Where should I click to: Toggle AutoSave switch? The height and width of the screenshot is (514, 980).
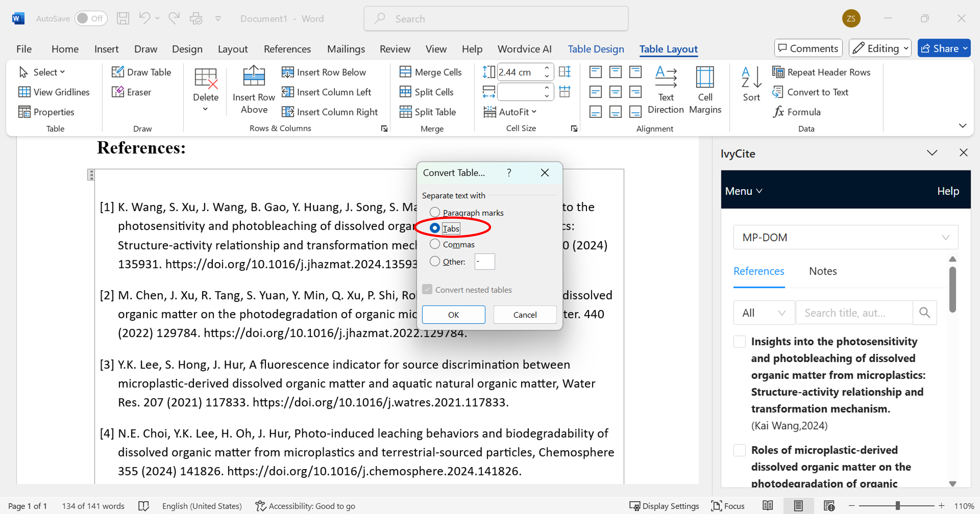tap(91, 18)
